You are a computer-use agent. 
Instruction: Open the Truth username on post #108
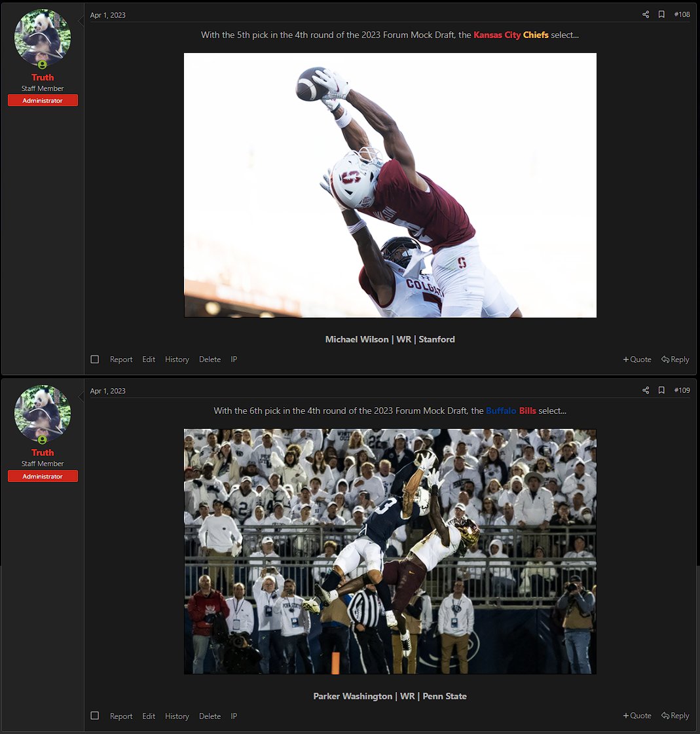point(43,77)
